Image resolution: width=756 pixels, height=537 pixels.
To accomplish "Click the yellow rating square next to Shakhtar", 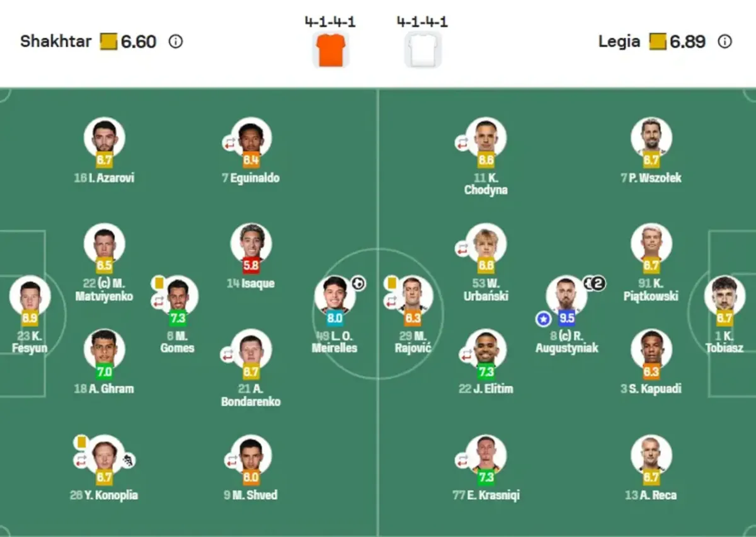I will pos(108,42).
